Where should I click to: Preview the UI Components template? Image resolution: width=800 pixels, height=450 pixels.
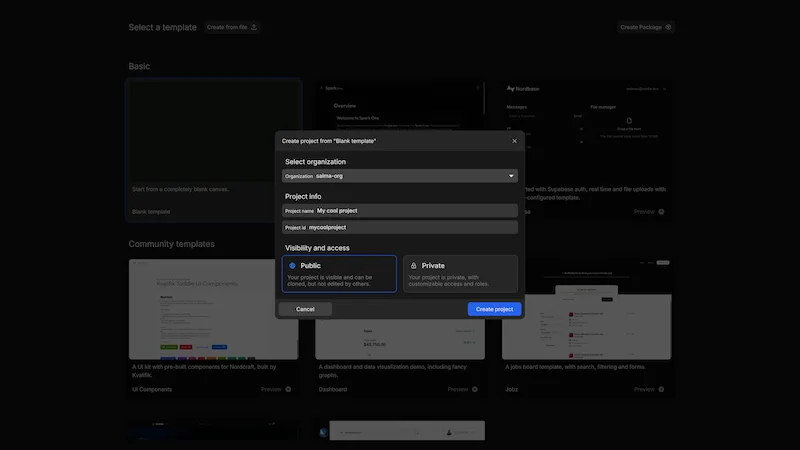click(x=276, y=389)
